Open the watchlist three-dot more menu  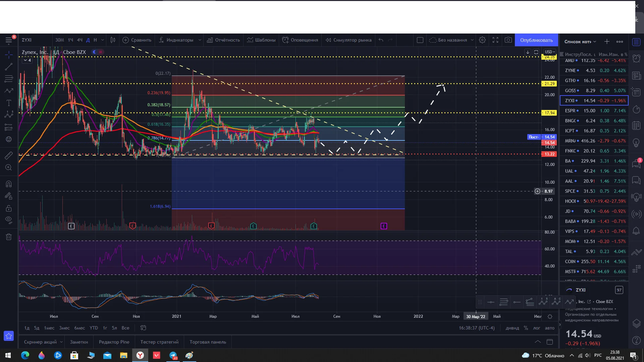click(x=620, y=42)
